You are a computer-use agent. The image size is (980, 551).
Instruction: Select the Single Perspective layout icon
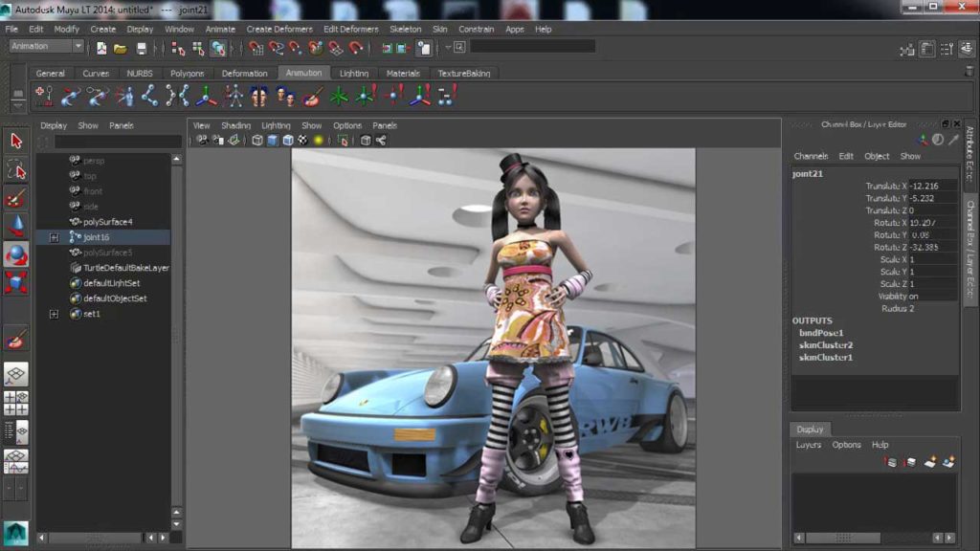click(16, 374)
